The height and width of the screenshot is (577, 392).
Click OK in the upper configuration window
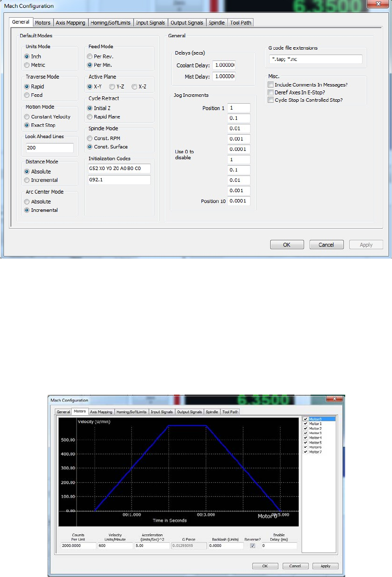(287, 245)
